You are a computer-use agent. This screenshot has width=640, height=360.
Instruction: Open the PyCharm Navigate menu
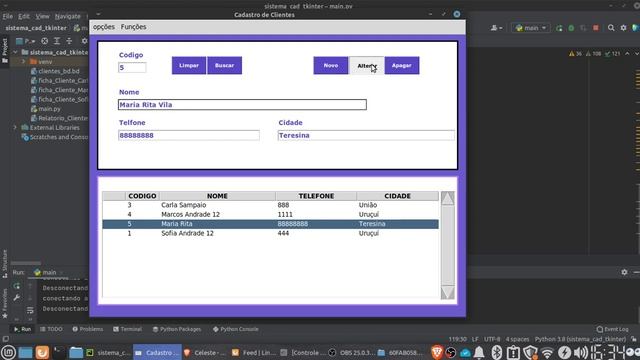[67, 16]
